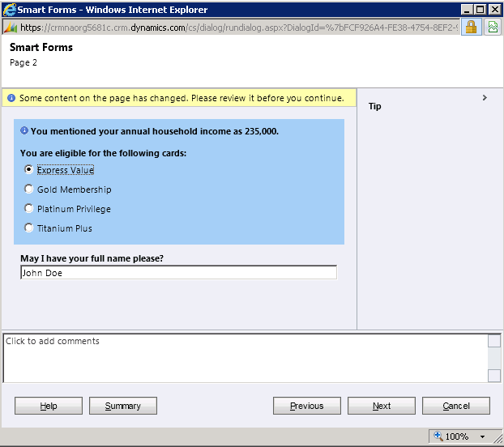The height and width of the screenshot is (447, 504).
Task: Click the Internet Explorer icon in title bar
Action: point(10,10)
